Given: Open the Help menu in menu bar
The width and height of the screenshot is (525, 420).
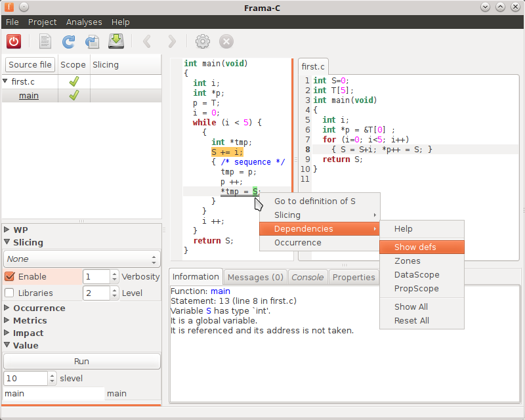Looking at the screenshot, I should pyautogui.click(x=121, y=22).
